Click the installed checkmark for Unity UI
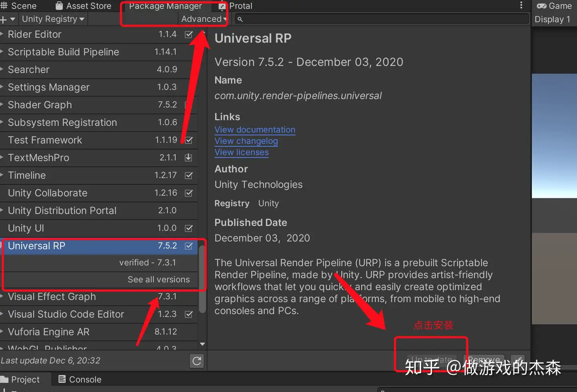The height and width of the screenshot is (392, 577). [x=189, y=228]
